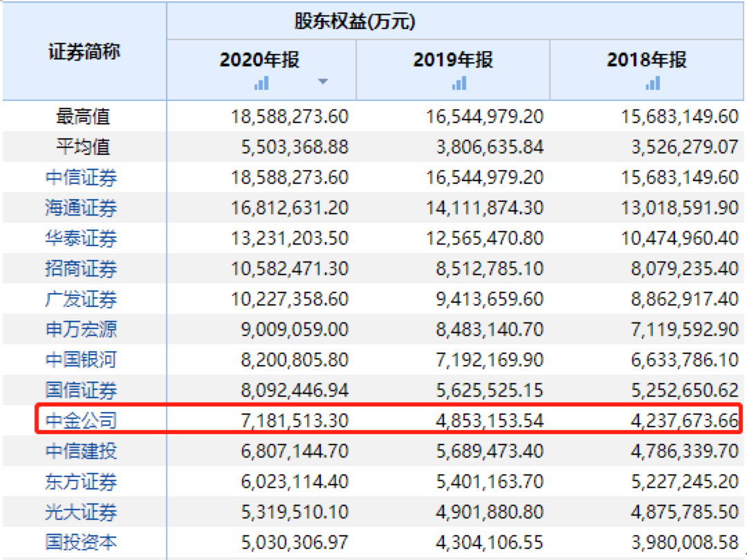Select cell 12,565,470.80 for 华泰证券
Image resolution: width=747 pixels, height=560 pixels.
click(x=485, y=238)
